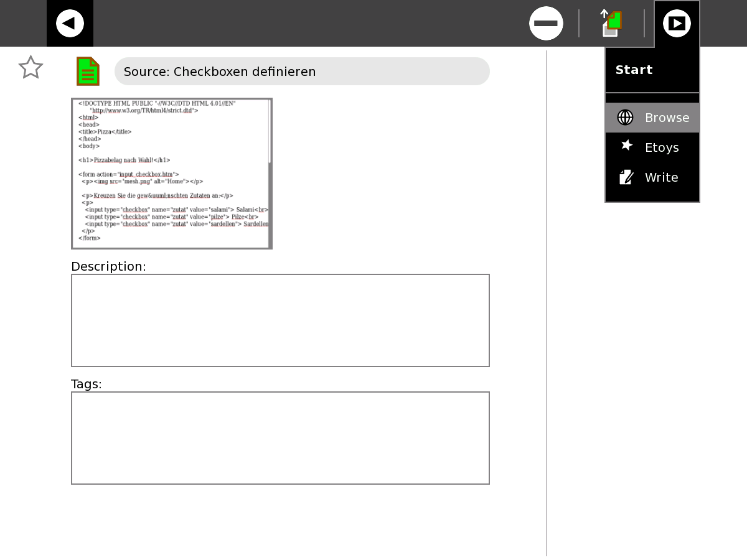Click the copy entry toolbar icon

(x=611, y=24)
